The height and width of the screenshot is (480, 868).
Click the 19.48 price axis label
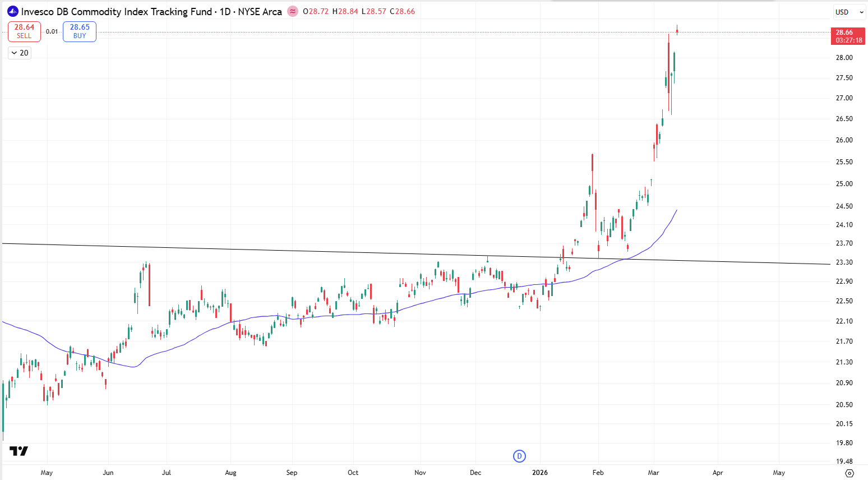pos(844,461)
